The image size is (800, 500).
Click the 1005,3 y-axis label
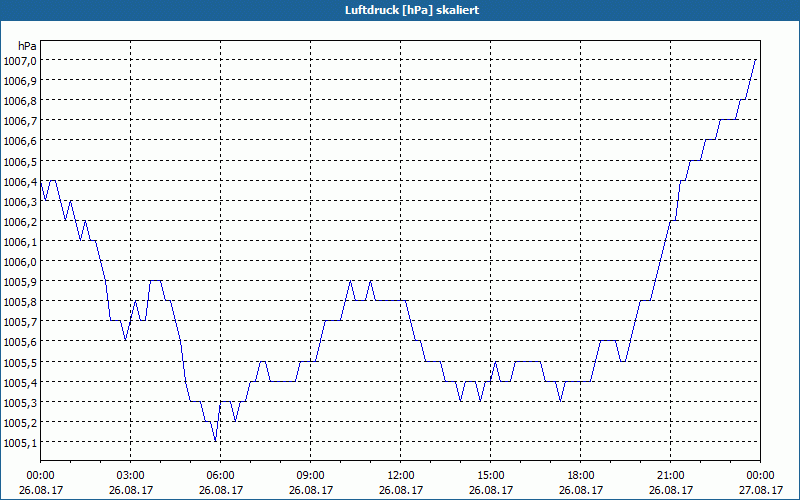pos(20,403)
